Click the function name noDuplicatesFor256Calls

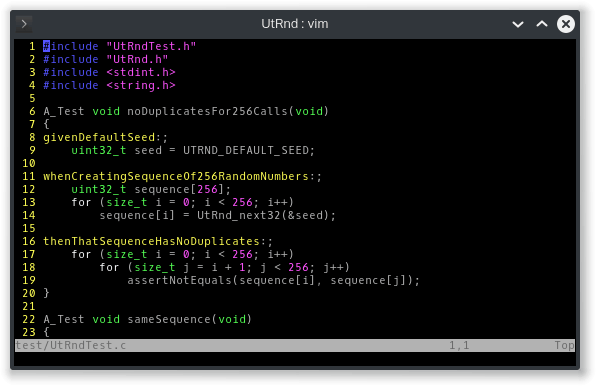(x=207, y=111)
